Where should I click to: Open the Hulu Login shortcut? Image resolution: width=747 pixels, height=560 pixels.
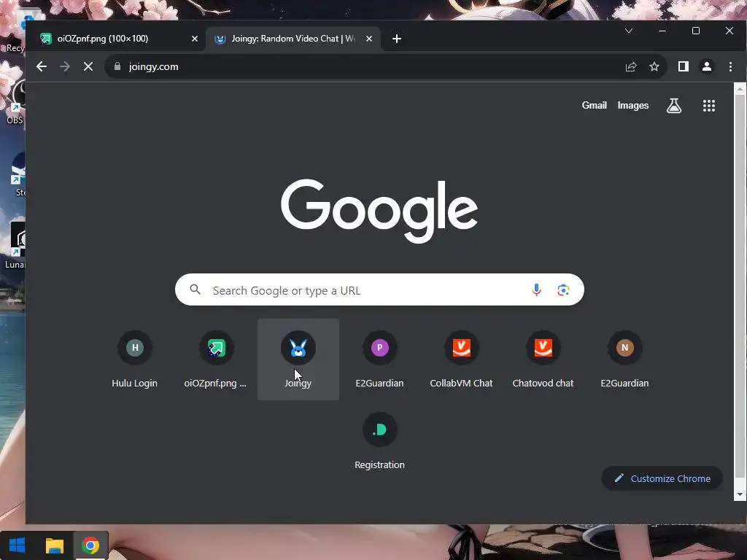point(135,359)
